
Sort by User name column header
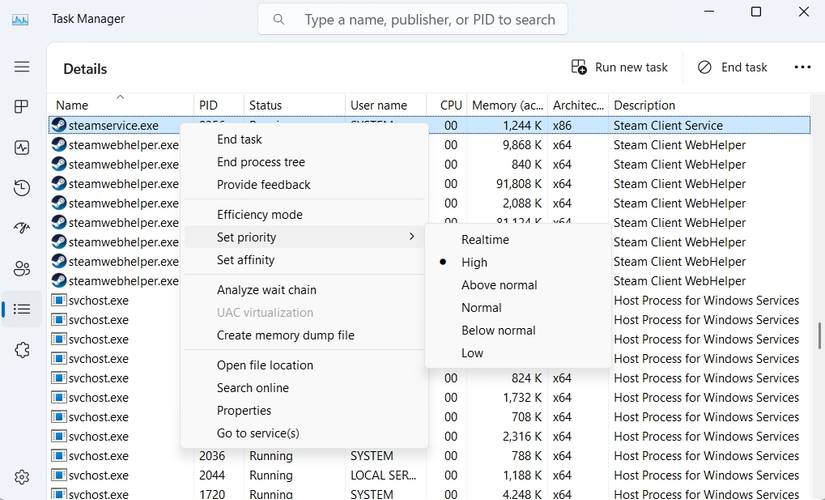coord(386,105)
